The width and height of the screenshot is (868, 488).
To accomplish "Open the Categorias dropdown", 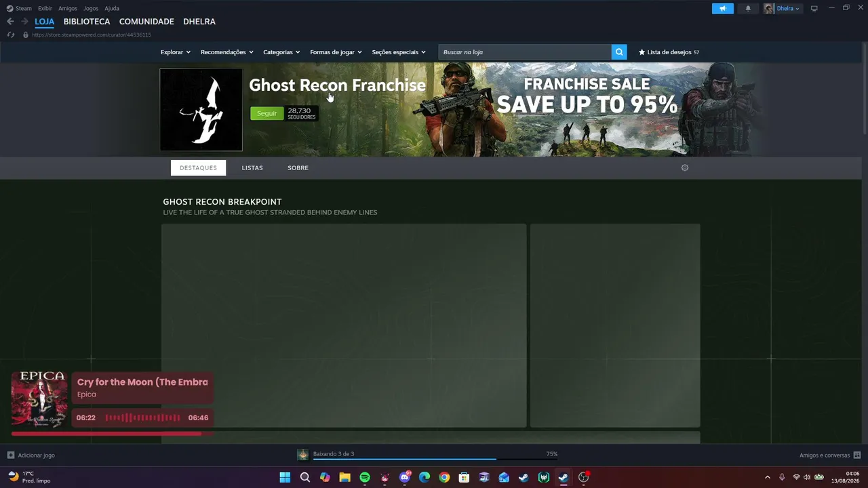I will tap(281, 52).
